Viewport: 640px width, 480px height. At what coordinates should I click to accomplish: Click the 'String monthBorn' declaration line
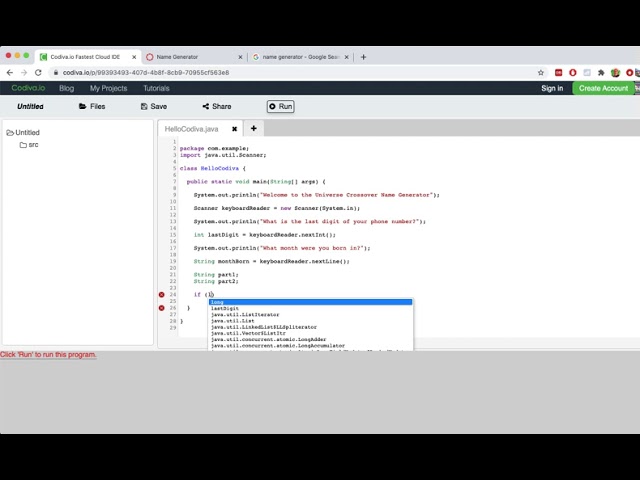point(271,261)
